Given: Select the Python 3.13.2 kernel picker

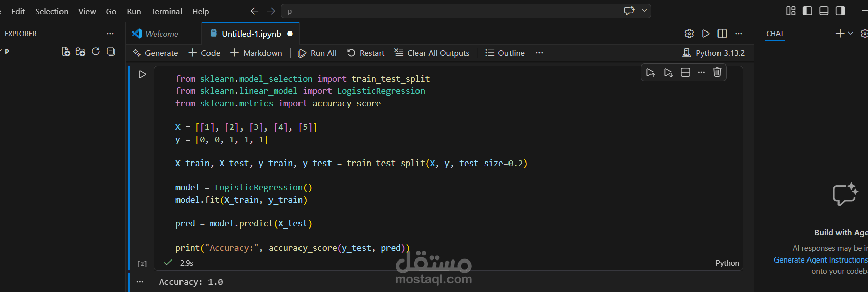Looking at the screenshot, I should click(713, 53).
